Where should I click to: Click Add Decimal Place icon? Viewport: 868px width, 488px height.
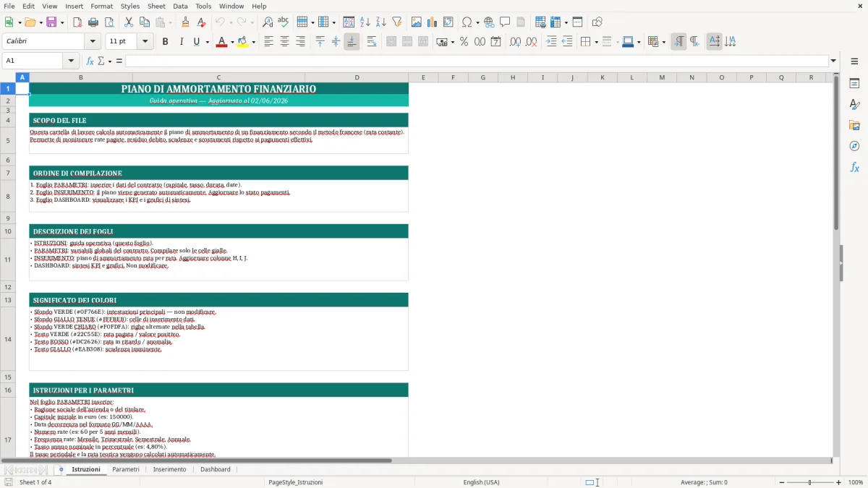pos(515,42)
